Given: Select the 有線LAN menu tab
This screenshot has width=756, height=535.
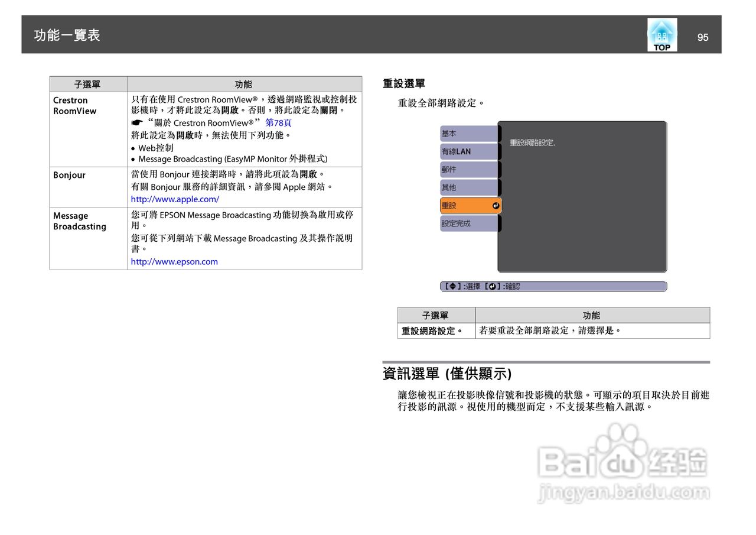Looking at the screenshot, I should coord(470,151).
